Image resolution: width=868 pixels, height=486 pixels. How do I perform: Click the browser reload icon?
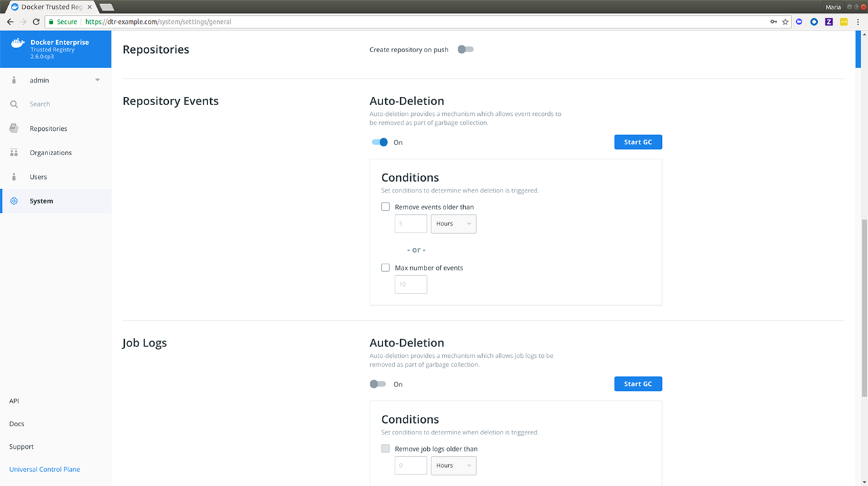coord(36,22)
